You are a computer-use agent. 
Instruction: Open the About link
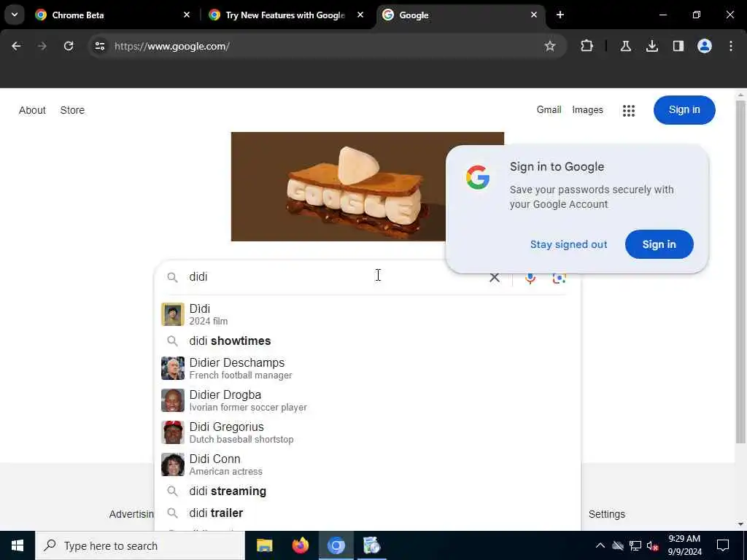coord(32,110)
